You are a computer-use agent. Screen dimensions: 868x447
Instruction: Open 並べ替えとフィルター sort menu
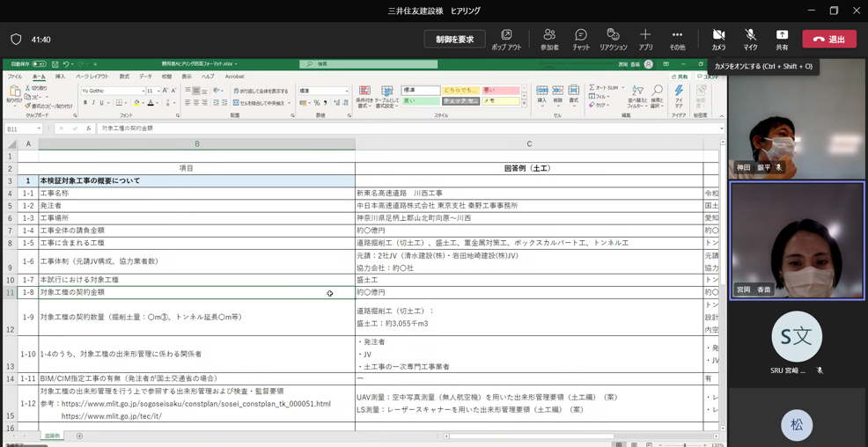[637, 97]
